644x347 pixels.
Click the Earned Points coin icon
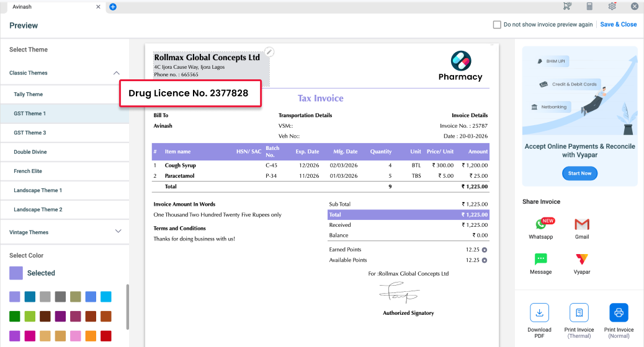click(485, 250)
